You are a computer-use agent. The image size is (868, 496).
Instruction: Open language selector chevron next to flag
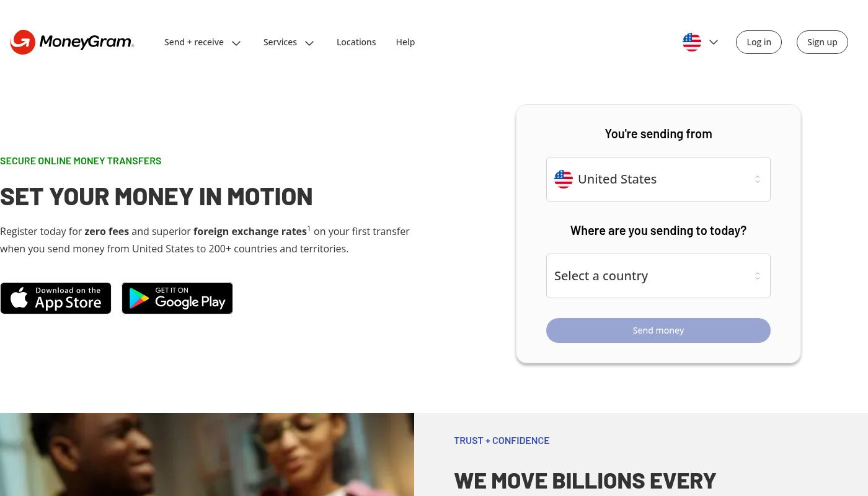coord(714,42)
